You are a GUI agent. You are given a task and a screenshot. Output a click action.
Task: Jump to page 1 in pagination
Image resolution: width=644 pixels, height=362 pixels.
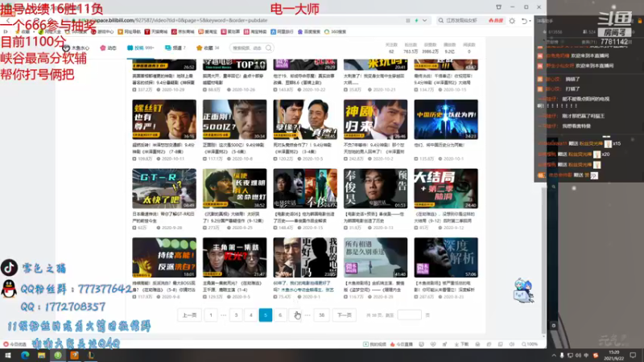point(211,315)
